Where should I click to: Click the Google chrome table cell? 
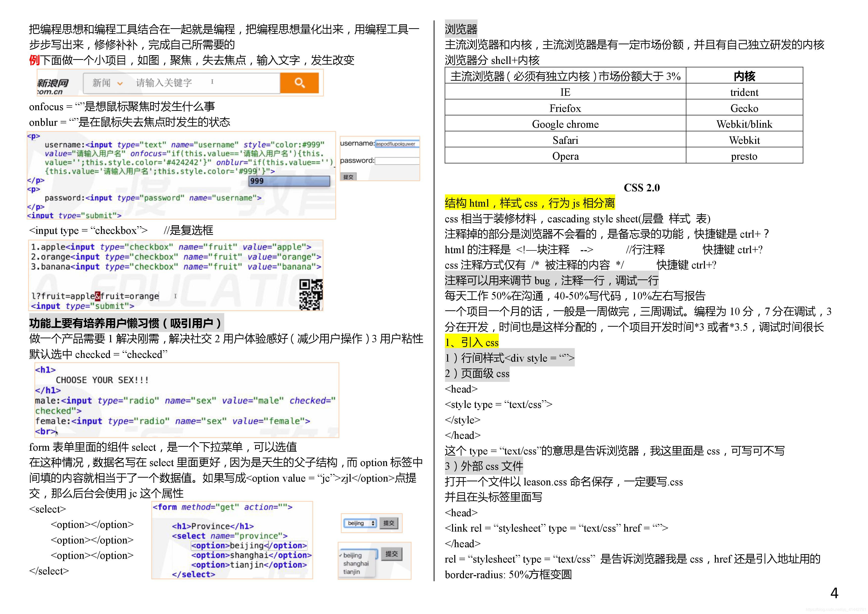pyautogui.click(x=565, y=124)
